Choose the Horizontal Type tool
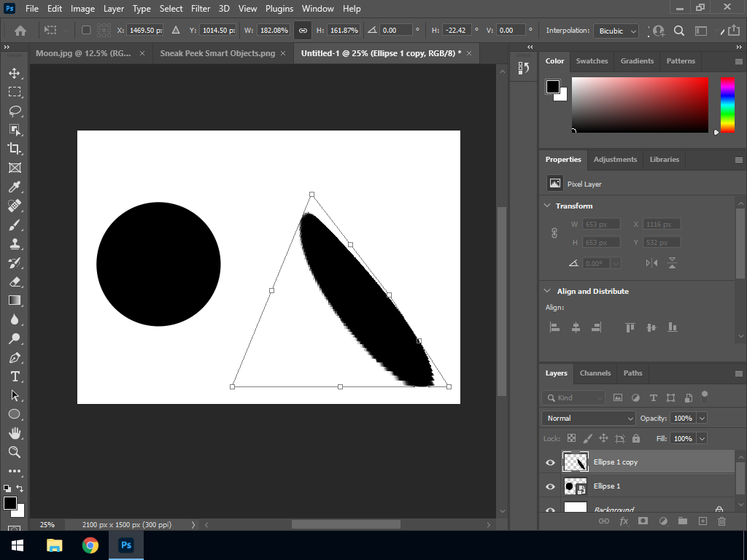The image size is (747, 560). click(x=15, y=376)
